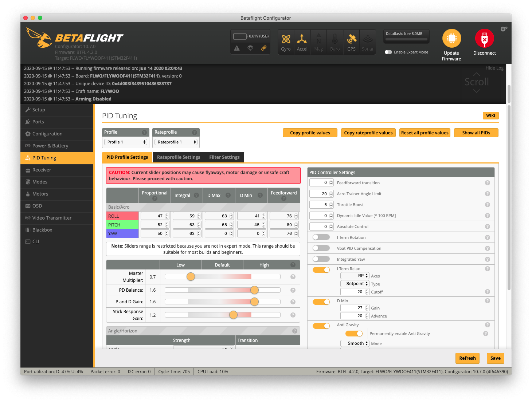Click the YAW Integral input field
This screenshot has height=402, width=532.
[x=187, y=233]
